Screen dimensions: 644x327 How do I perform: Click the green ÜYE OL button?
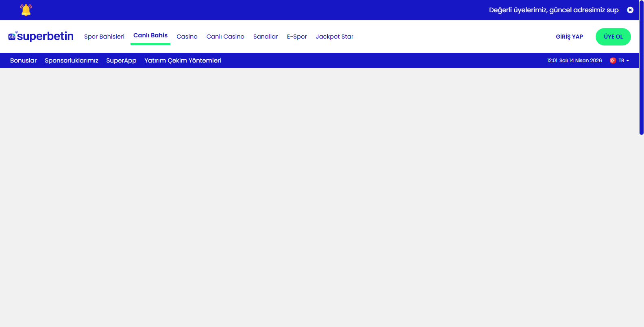coord(613,37)
